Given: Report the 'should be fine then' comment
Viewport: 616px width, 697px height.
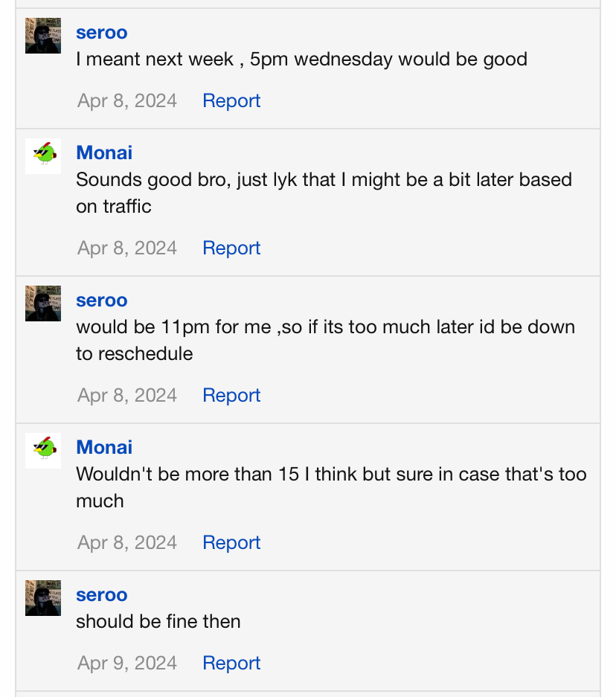Looking at the screenshot, I should pyautogui.click(x=231, y=664).
